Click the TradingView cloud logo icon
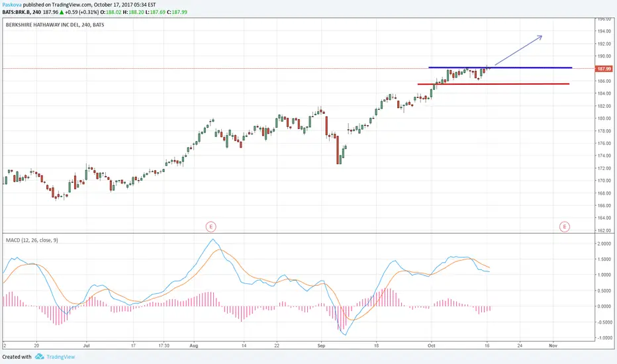617x364 pixels. [39, 357]
